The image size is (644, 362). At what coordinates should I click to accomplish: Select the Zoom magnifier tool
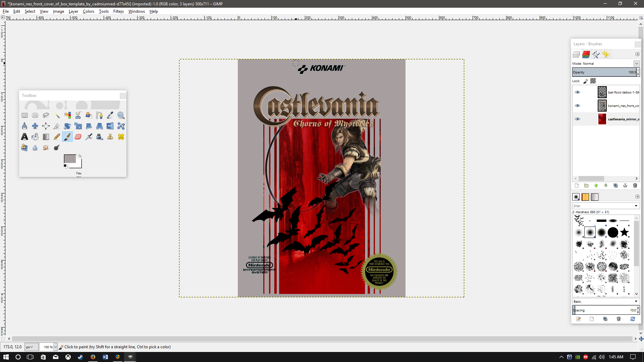[x=121, y=115]
